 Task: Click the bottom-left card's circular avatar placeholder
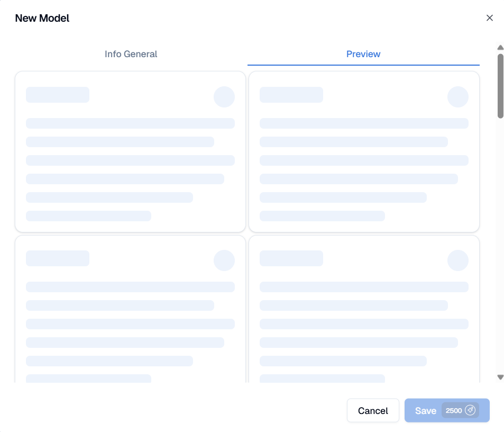(224, 260)
